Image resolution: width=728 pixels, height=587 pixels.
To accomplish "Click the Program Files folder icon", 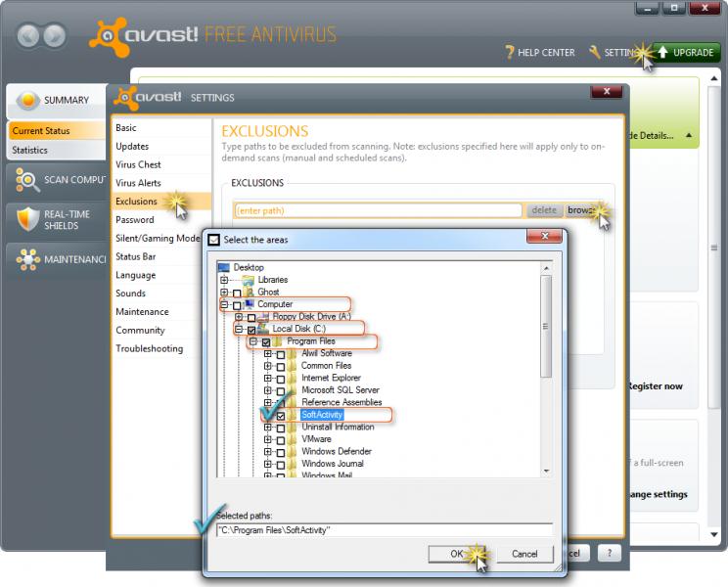I will coord(277,341).
